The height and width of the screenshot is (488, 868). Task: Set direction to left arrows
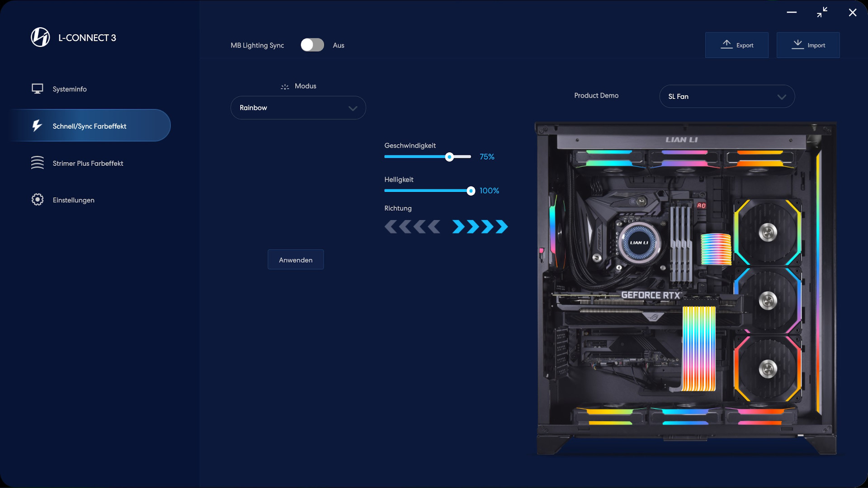pos(412,226)
